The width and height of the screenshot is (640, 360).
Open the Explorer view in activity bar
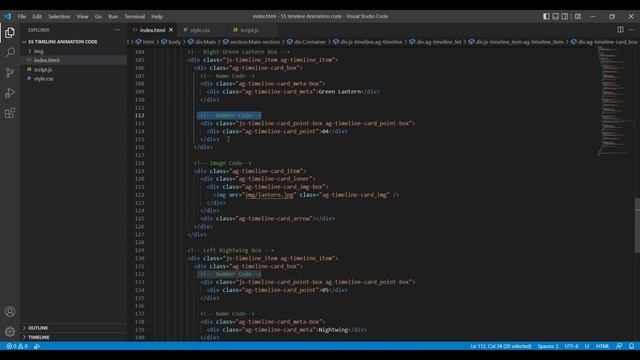click(x=10, y=33)
